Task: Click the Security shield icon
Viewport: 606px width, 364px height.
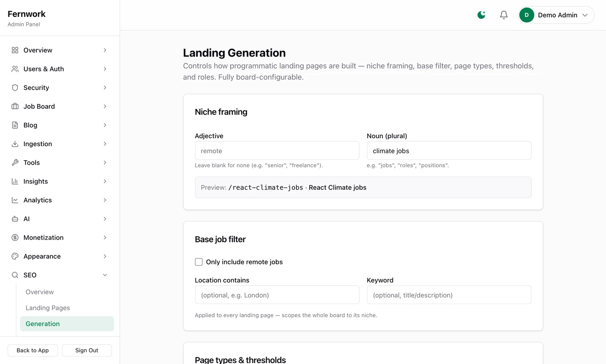Action: (x=15, y=88)
